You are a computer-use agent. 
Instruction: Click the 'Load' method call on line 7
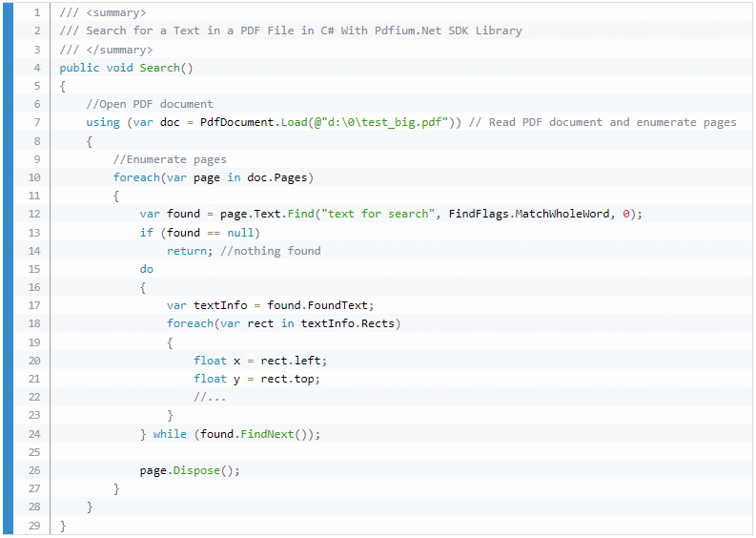click(x=294, y=122)
